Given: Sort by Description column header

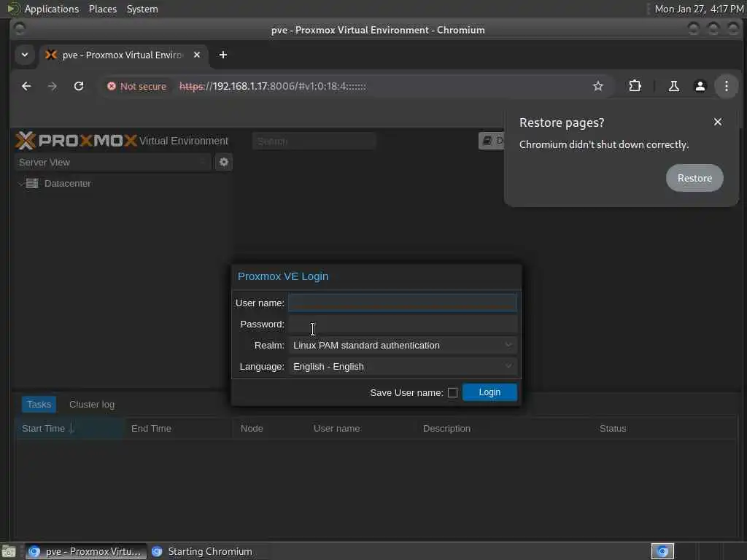Looking at the screenshot, I should (505, 429).
